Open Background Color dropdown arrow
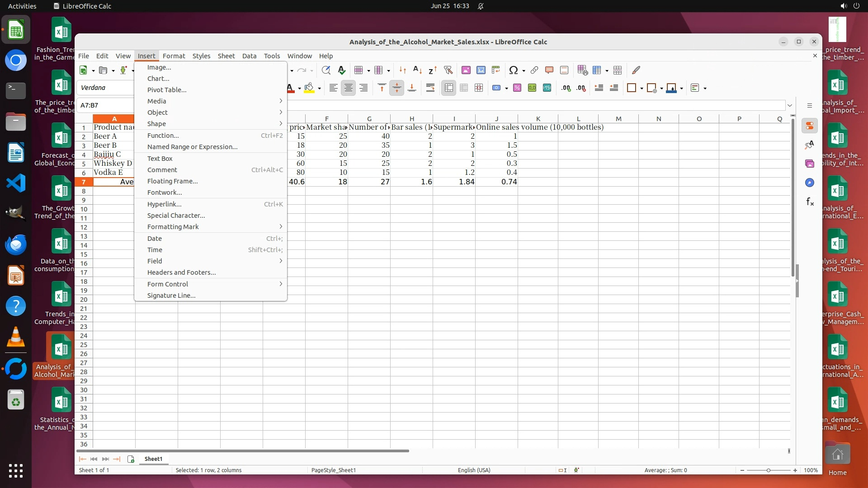The image size is (868, 488). pos(319,88)
